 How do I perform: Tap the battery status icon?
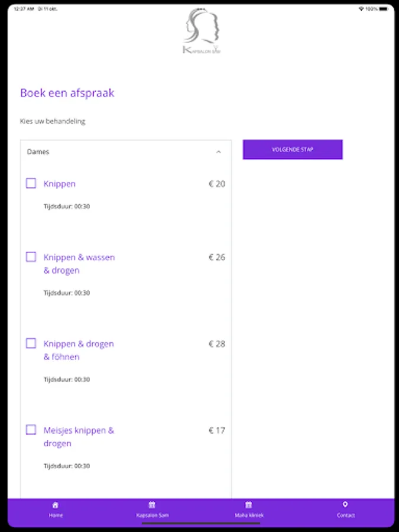click(384, 9)
